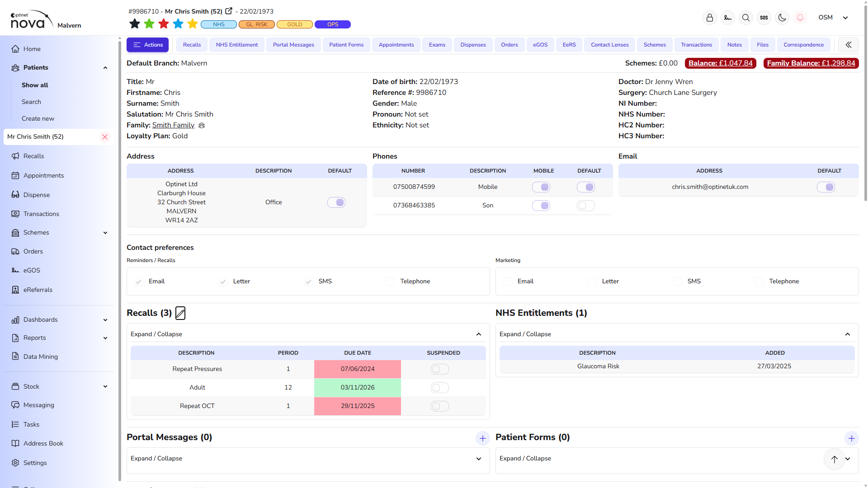The image size is (868, 488).
Task: Click the Actions button
Action: 147,45
